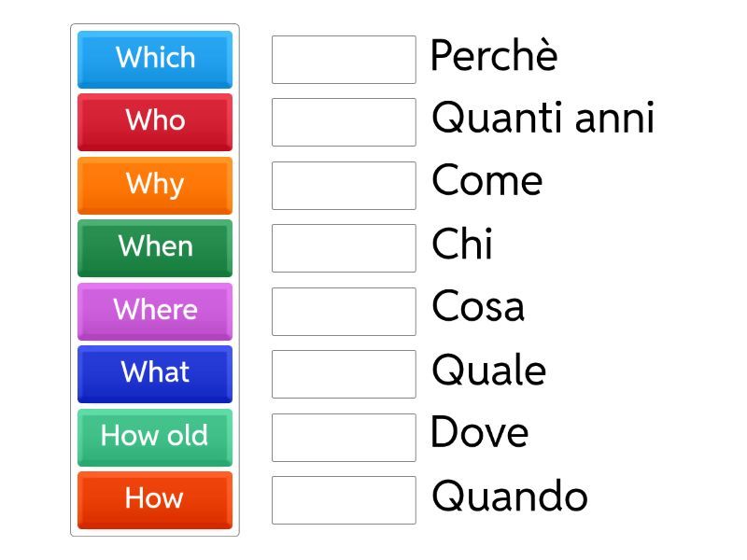Choose the dark blue 'What' tile

tap(155, 373)
